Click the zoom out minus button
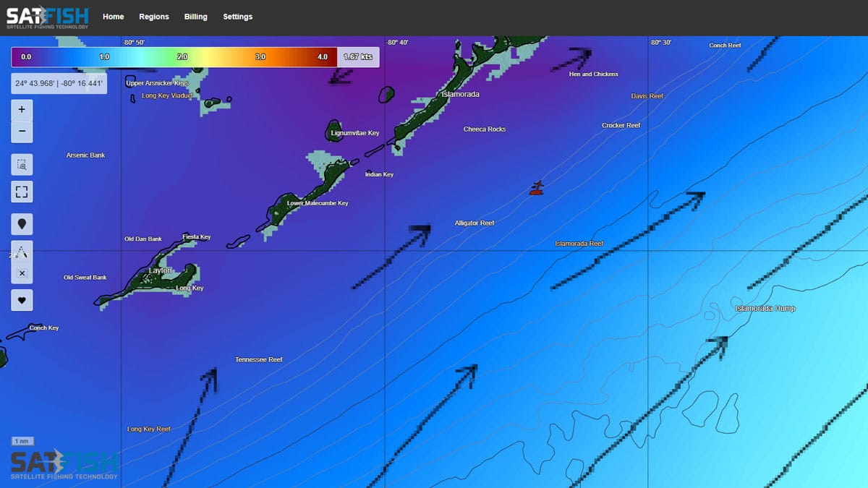 coord(22,132)
